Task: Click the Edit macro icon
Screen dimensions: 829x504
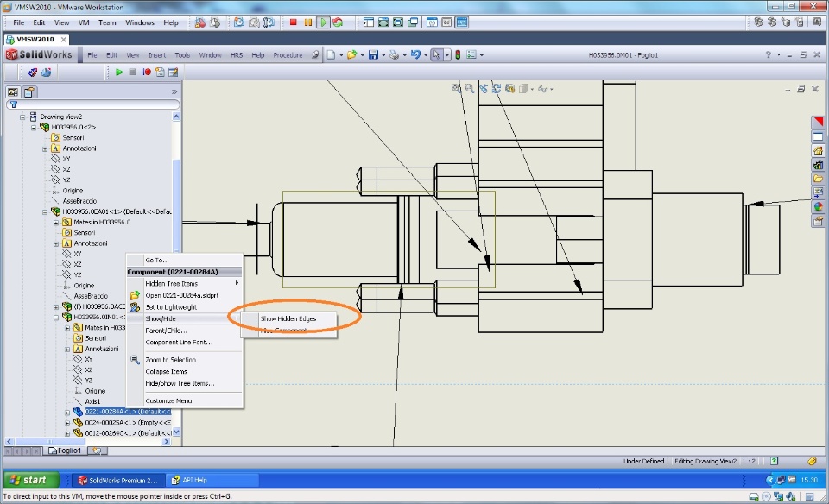Action: click(x=174, y=72)
